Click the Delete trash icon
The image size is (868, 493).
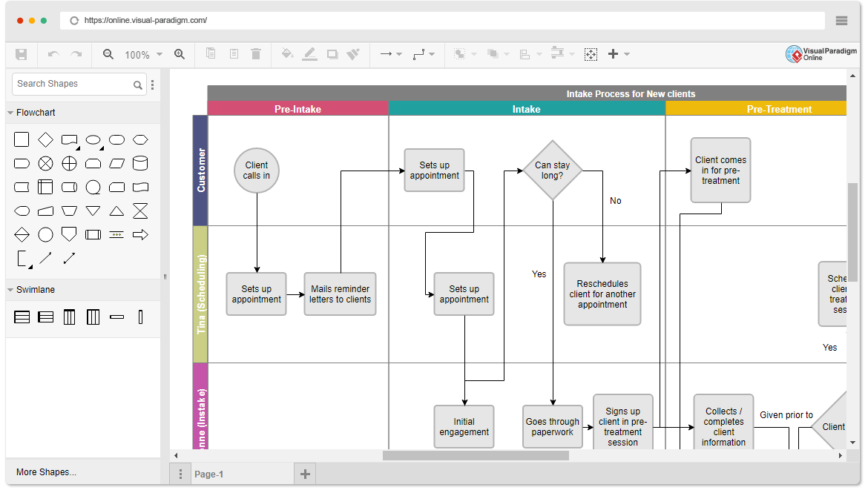coord(256,53)
